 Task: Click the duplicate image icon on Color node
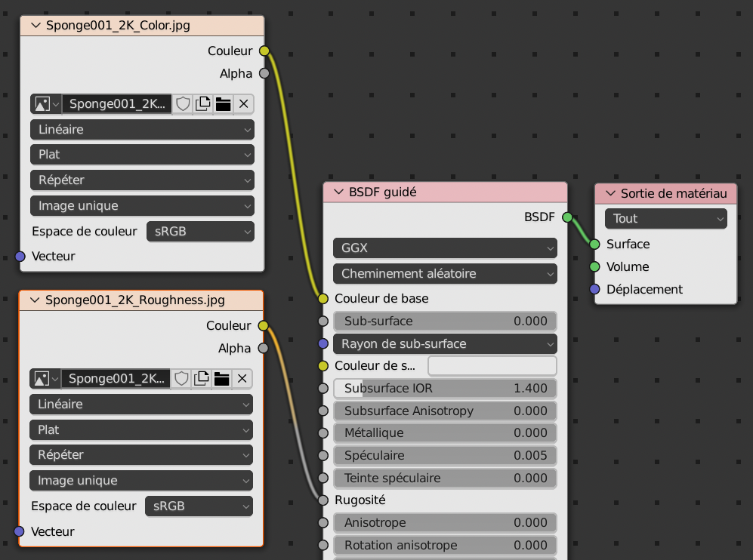pyautogui.click(x=202, y=104)
